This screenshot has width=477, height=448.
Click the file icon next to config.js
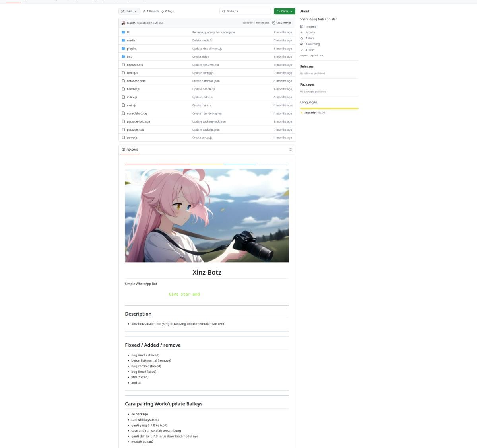pos(124,72)
